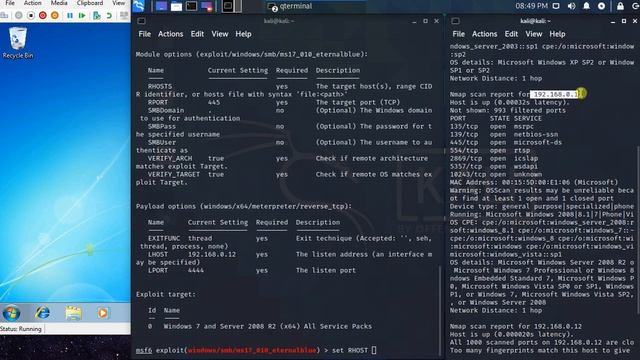Click the 'MAC Address' line in Nmap output
The image size is (640, 360).
click(534, 182)
